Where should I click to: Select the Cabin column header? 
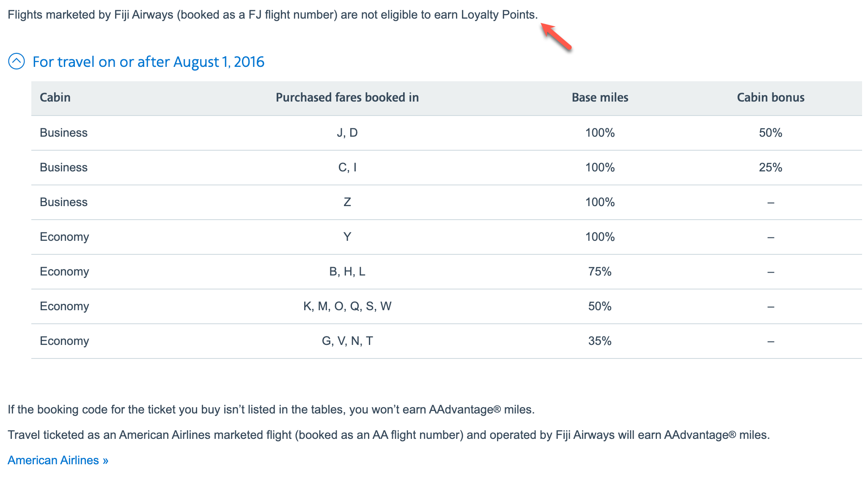(x=55, y=97)
